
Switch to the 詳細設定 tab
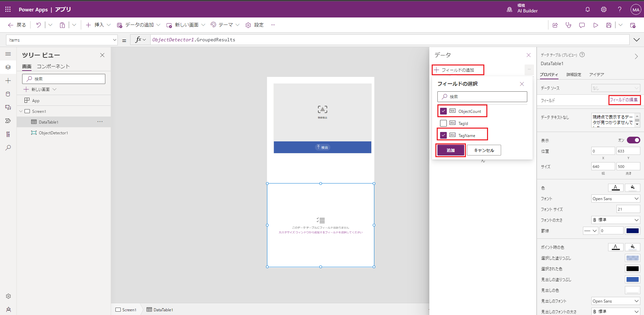click(574, 75)
